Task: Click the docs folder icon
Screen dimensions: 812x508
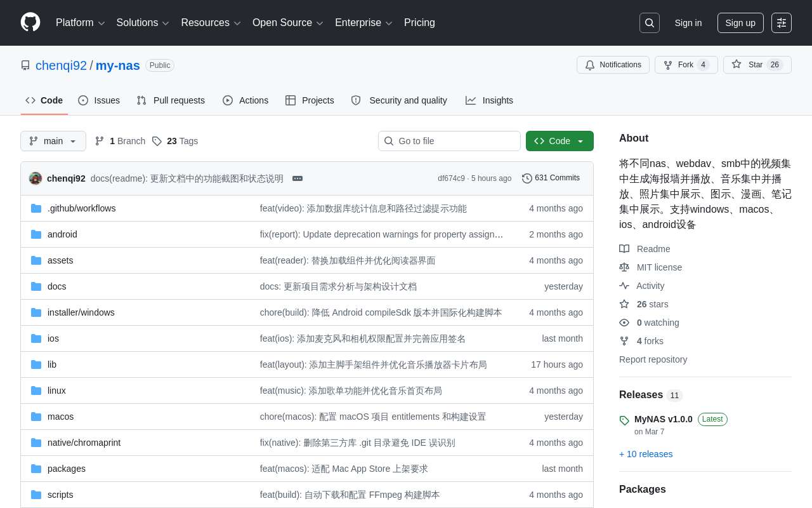Action: 36,286
